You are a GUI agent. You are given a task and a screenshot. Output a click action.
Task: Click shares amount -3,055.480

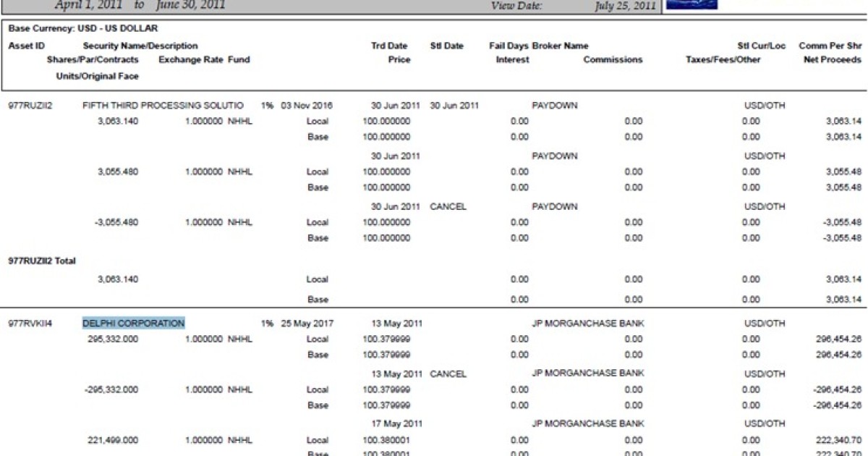[116, 222]
